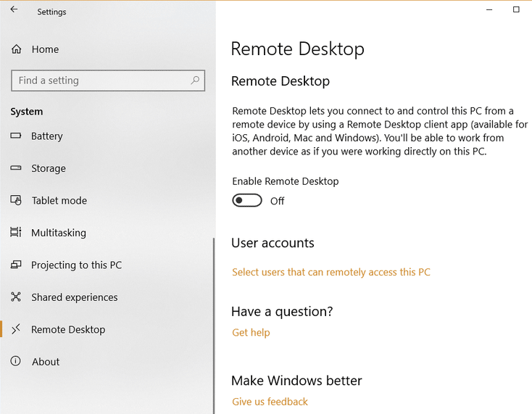Click the Home house icon
The height and width of the screenshot is (414, 532).
click(x=16, y=49)
